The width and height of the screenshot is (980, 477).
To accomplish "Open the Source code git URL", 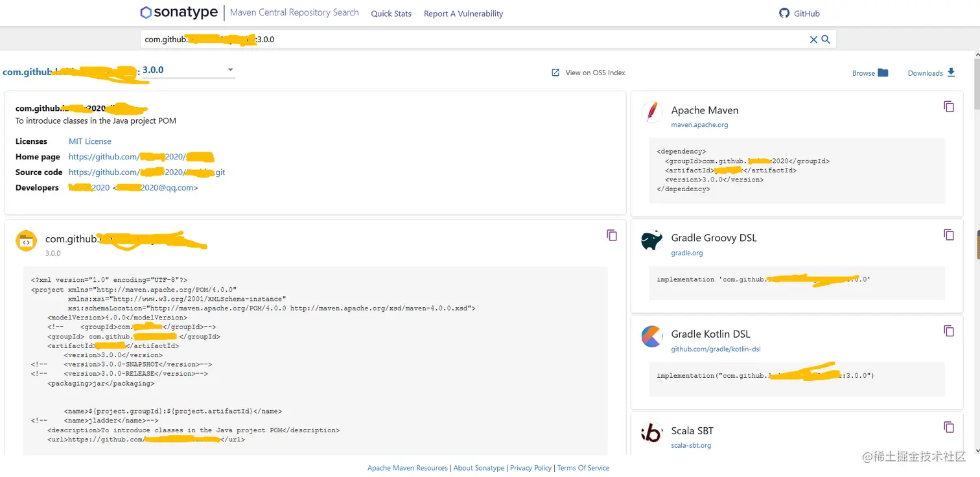I will [147, 172].
